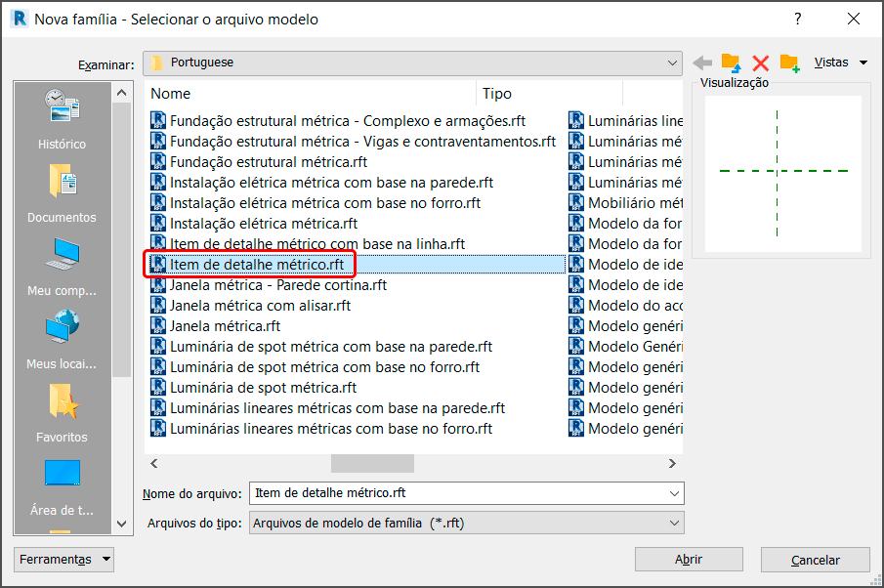The width and height of the screenshot is (884, 588).
Task: Click the Cancelar button
Action: pyautogui.click(x=815, y=559)
